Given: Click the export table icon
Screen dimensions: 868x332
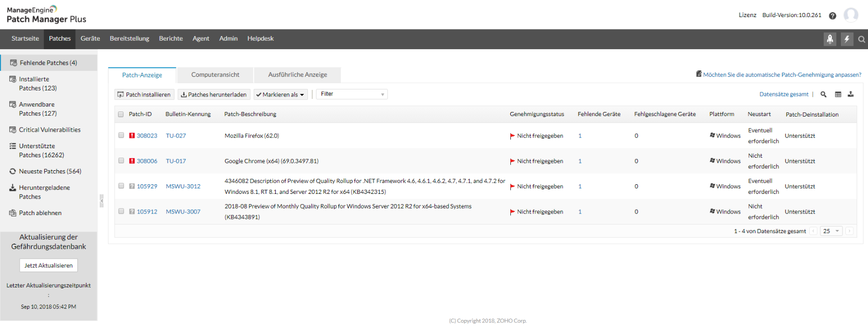Looking at the screenshot, I should click(850, 94).
